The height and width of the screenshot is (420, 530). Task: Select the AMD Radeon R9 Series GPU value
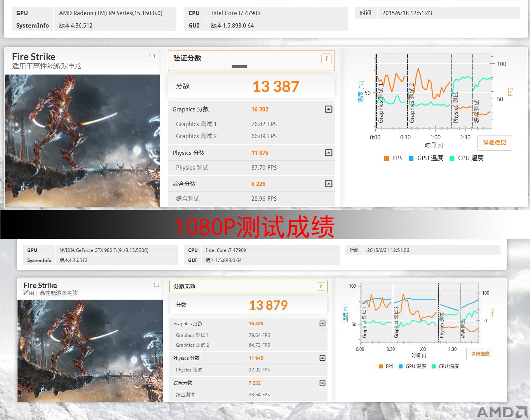click(111, 13)
